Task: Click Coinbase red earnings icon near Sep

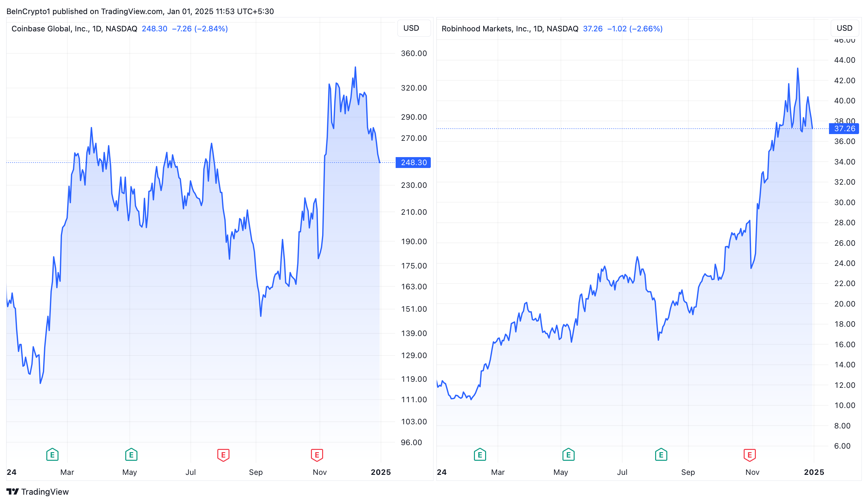Action: click(x=223, y=455)
